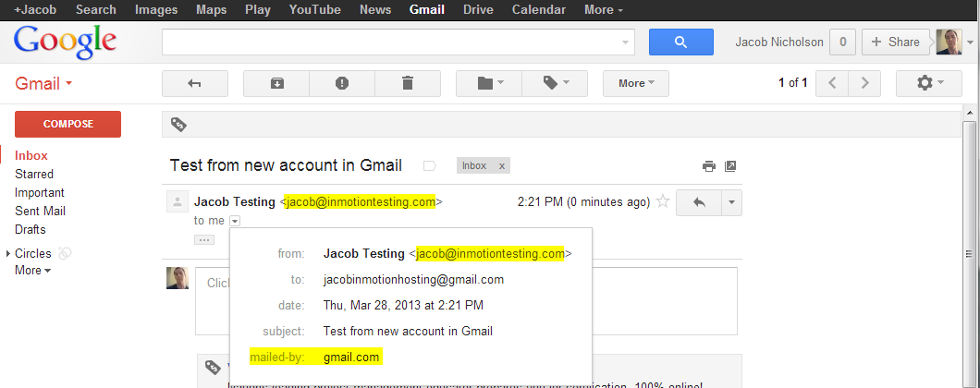Open the Sent Mail folder
The height and width of the screenshot is (388, 980).
coord(40,212)
